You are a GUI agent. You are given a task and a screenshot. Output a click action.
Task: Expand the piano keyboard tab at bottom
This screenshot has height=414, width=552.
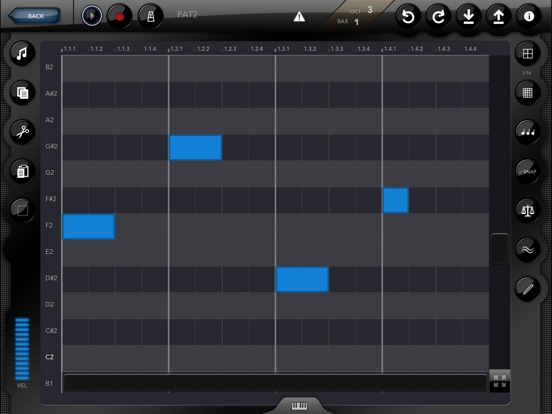(299, 406)
